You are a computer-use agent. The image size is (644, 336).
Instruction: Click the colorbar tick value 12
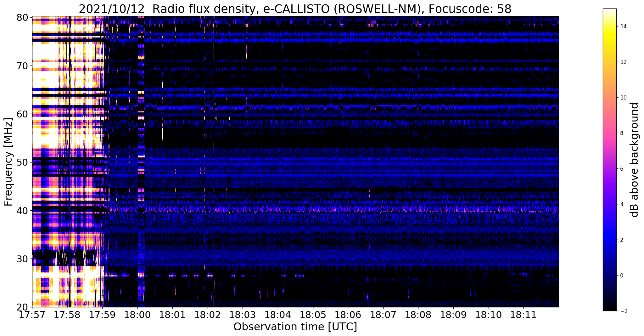(623, 62)
